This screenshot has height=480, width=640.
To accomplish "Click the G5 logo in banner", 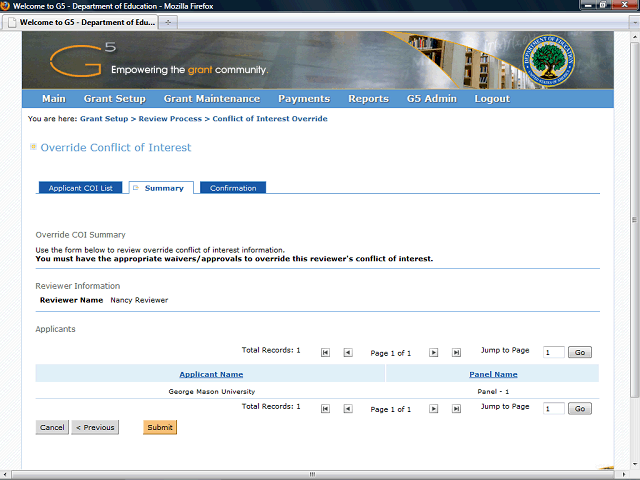I will (x=82, y=60).
